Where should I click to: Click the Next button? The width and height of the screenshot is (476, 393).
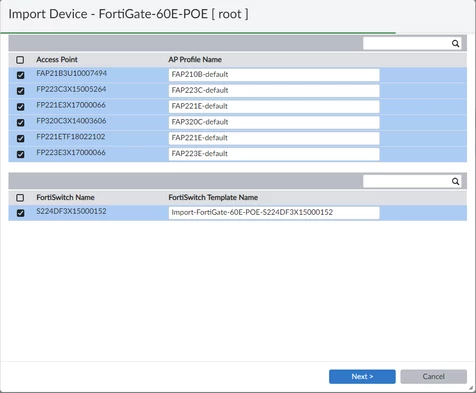tap(362, 377)
